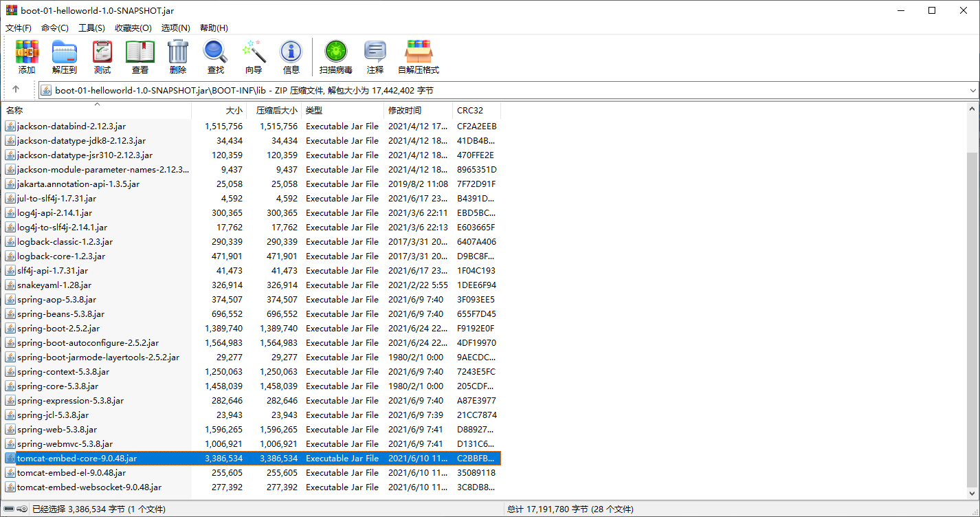Click the jar icon beside snakeyaml-1.28.jar

pyautogui.click(x=10, y=285)
